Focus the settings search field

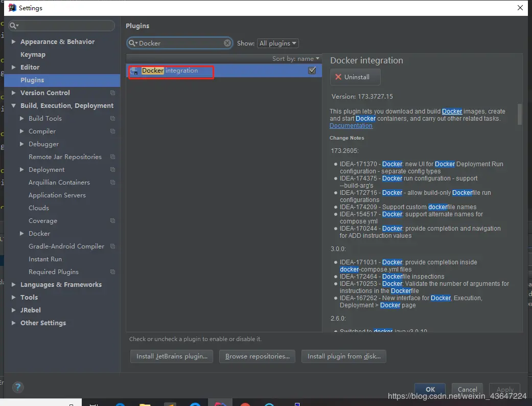pyautogui.click(x=62, y=26)
